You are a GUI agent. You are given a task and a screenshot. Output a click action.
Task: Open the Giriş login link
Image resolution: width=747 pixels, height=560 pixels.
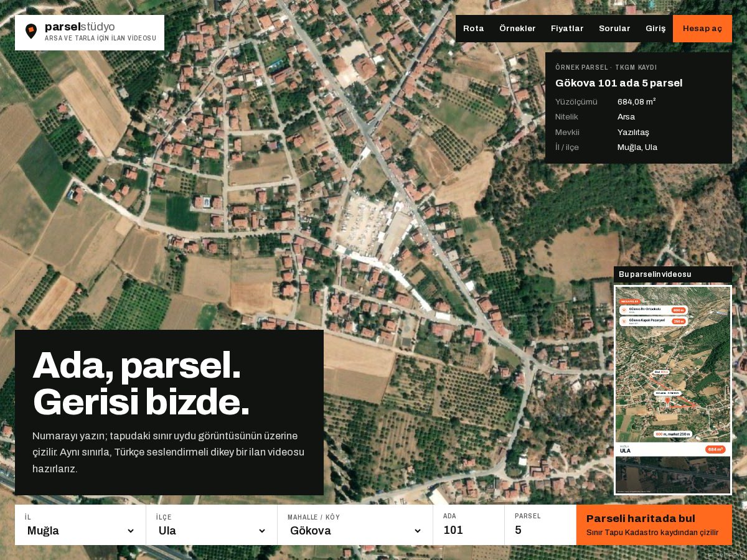point(655,29)
